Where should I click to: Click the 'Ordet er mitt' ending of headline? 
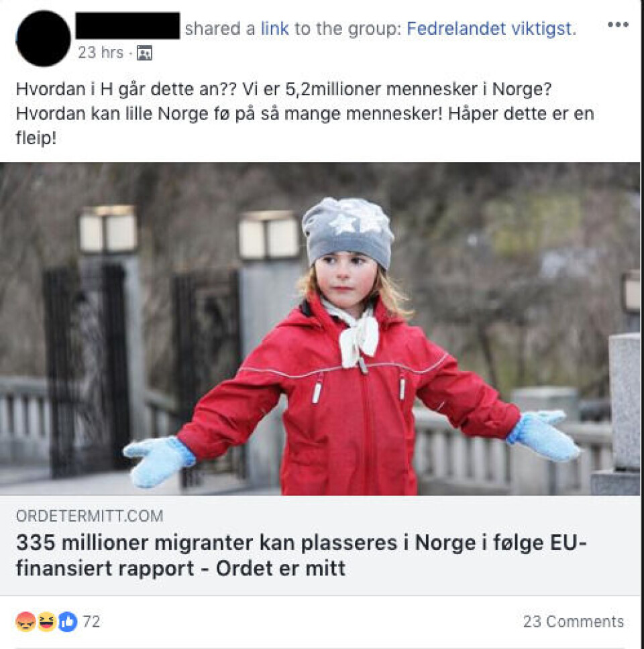pos(280,568)
